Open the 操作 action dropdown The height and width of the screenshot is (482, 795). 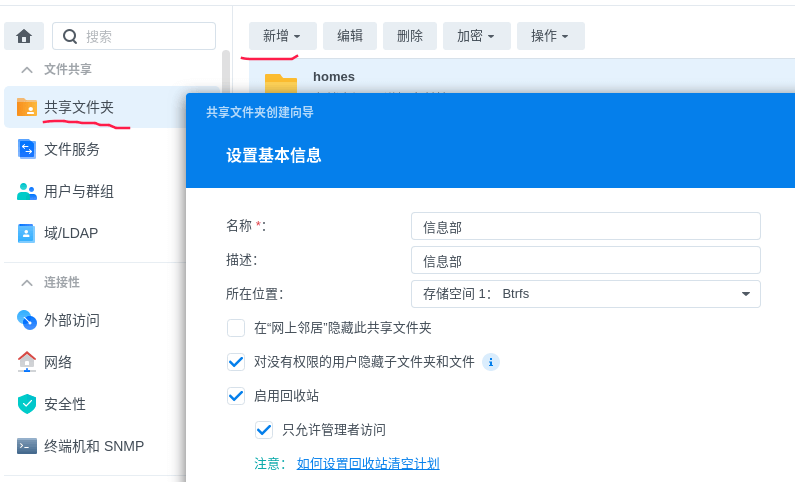[x=550, y=36]
